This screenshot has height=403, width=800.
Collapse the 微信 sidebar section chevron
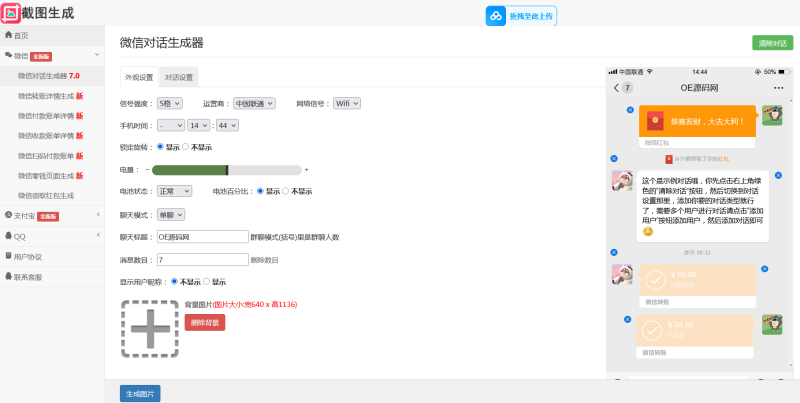pos(97,55)
